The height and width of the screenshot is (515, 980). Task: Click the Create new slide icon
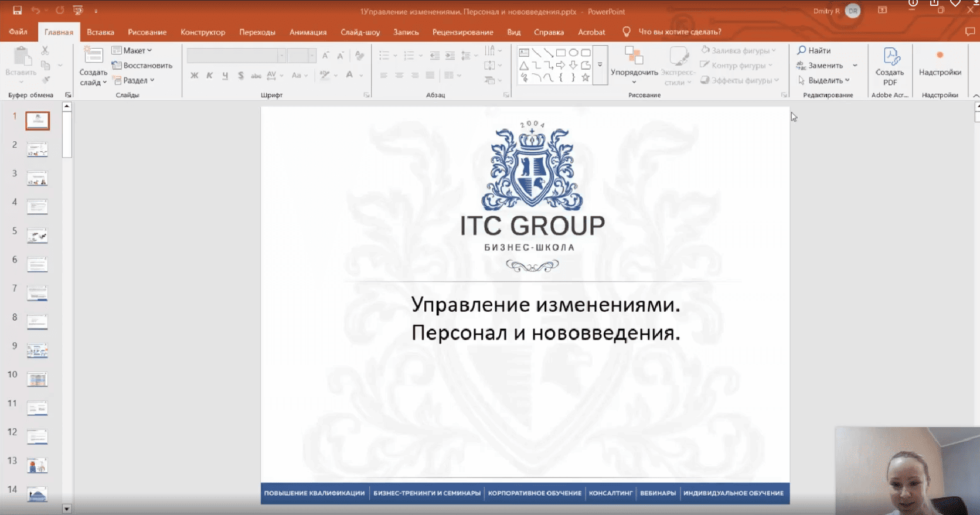[93, 56]
